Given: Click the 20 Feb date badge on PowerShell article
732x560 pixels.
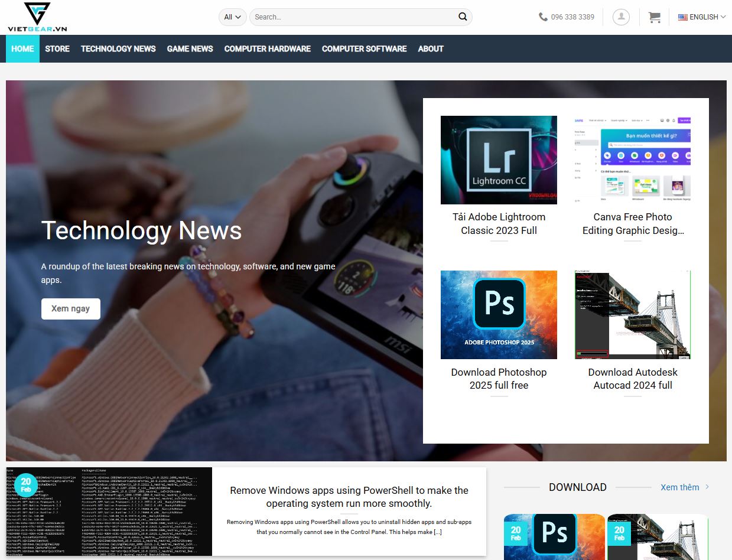Looking at the screenshot, I should point(26,486).
